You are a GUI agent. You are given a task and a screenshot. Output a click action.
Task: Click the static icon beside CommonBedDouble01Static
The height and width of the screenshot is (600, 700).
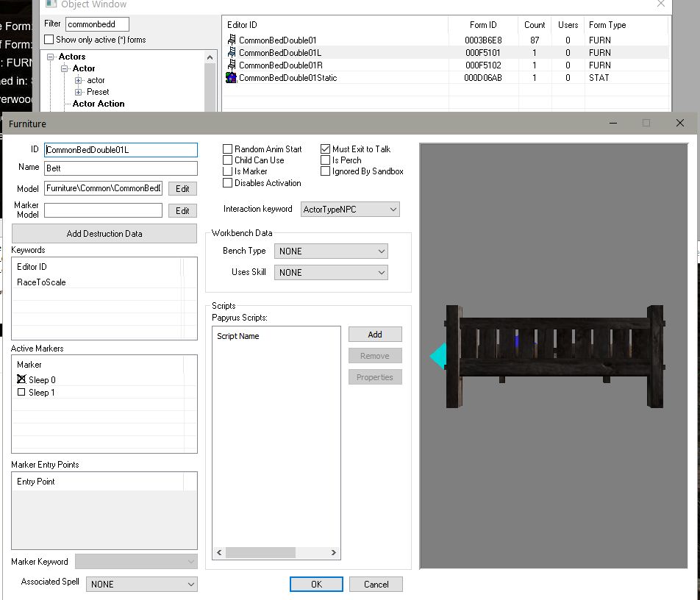(x=232, y=78)
